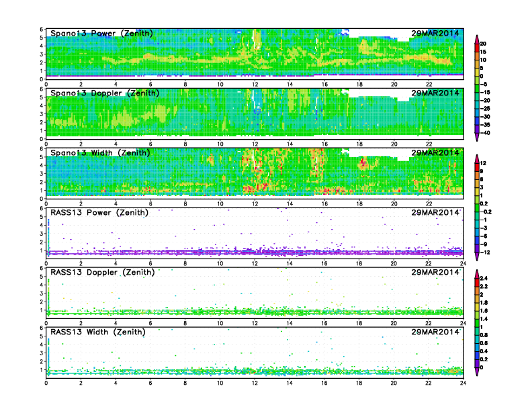Click x-axis tick 24 below RASS13 Power panel
The width and height of the screenshot is (532, 411).
tap(463, 263)
